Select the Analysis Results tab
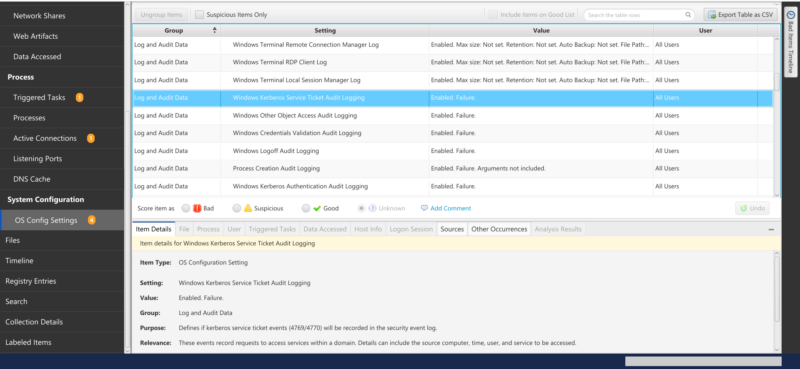 coord(558,229)
